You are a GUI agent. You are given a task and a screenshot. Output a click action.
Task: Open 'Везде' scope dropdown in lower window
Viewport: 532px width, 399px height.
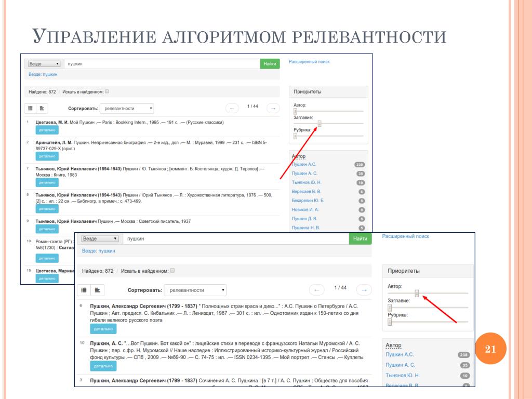(100, 238)
